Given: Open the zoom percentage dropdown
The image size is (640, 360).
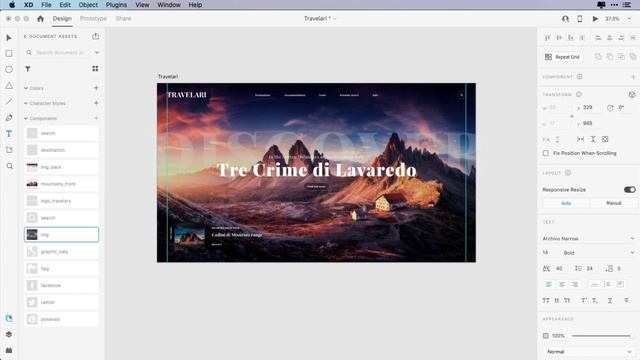Looking at the screenshot, I should click(629, 19).
